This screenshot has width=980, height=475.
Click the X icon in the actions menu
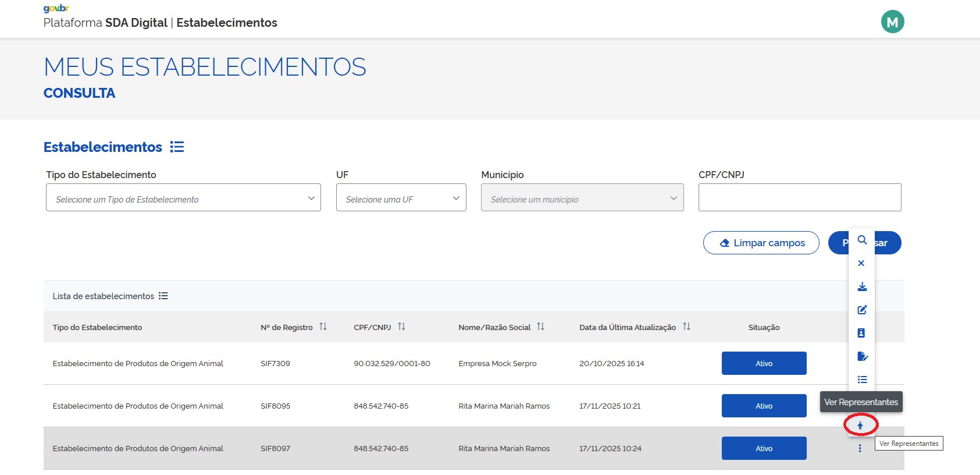coord(861,263)
